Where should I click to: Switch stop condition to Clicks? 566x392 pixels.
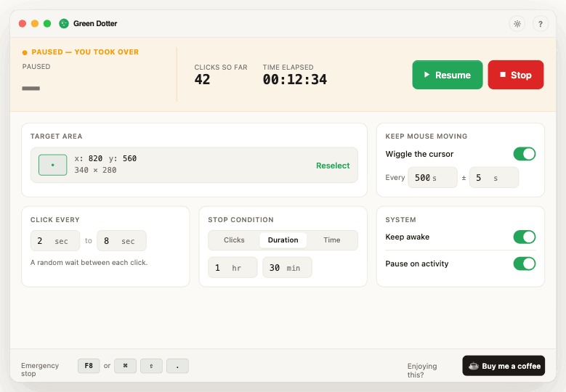(234, 240)
